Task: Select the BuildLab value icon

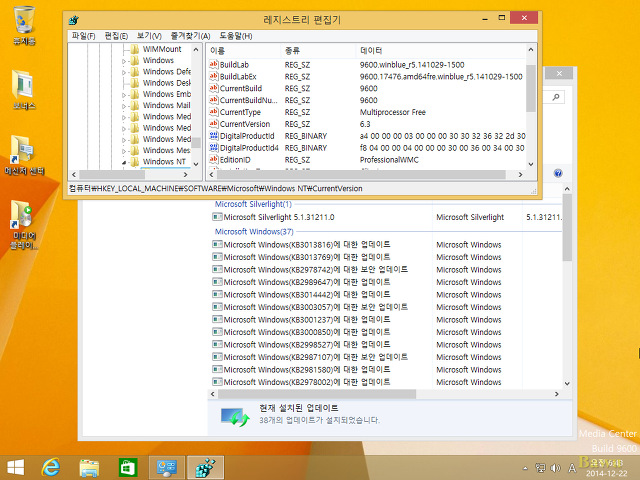Action: [213, 64]
